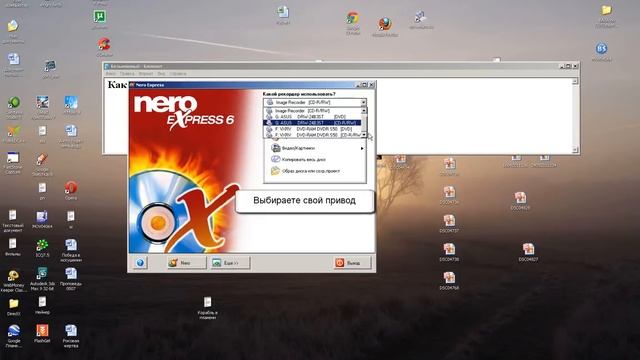
Task: Expand the Видео/Картинки submenu arrow
Action: [x=362, y=149]
